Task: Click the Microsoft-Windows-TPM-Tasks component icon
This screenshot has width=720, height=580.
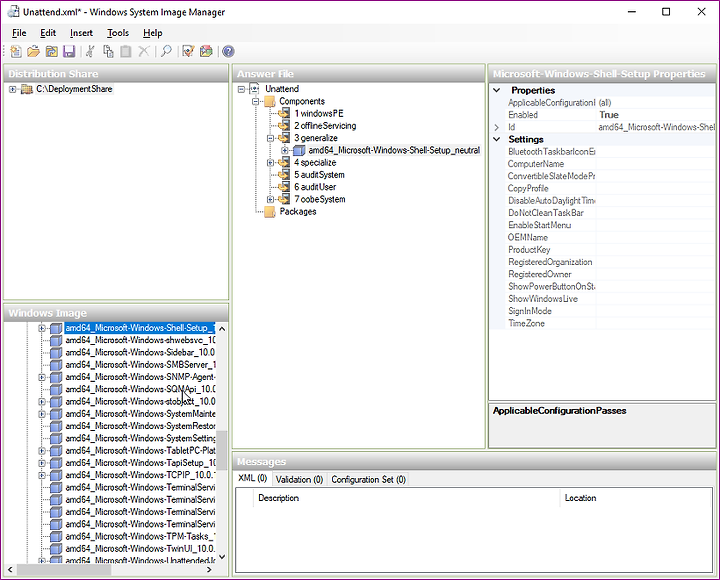Action: [56, 536]
